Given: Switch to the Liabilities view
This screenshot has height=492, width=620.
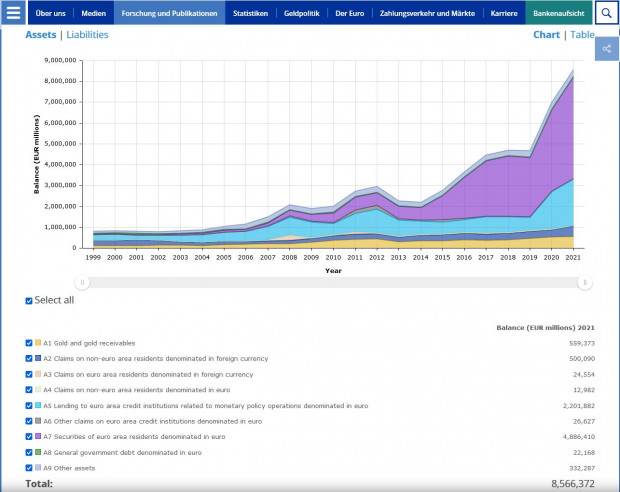Looking at the screenshot, I should (x=87, y=35).
